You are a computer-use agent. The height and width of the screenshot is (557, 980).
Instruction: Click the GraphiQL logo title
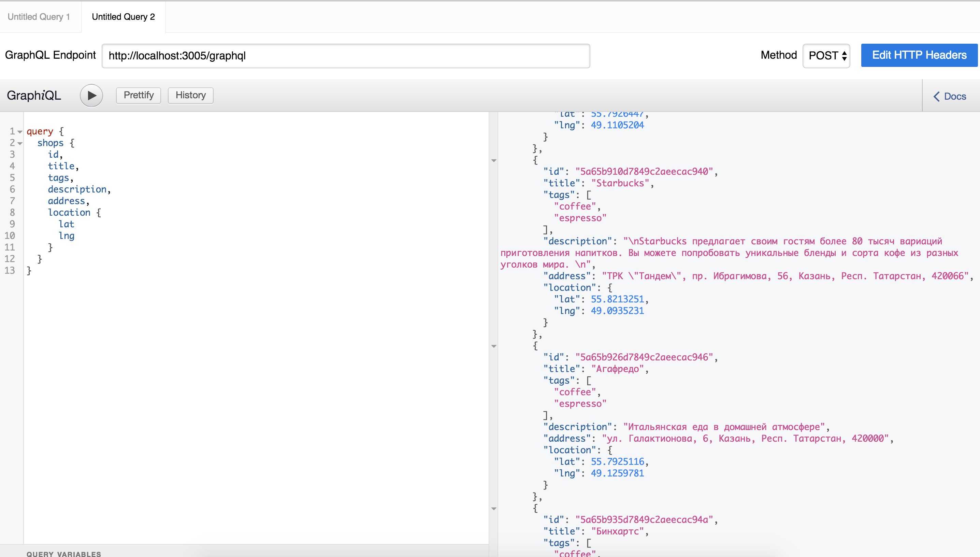[34, 95]
